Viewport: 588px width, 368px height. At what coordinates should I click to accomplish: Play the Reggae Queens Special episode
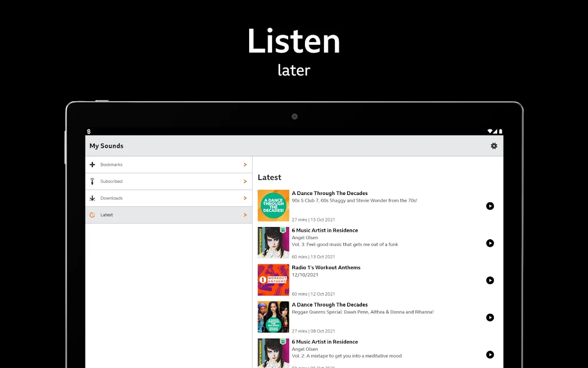pyautogui.click(x=490, y=317)
